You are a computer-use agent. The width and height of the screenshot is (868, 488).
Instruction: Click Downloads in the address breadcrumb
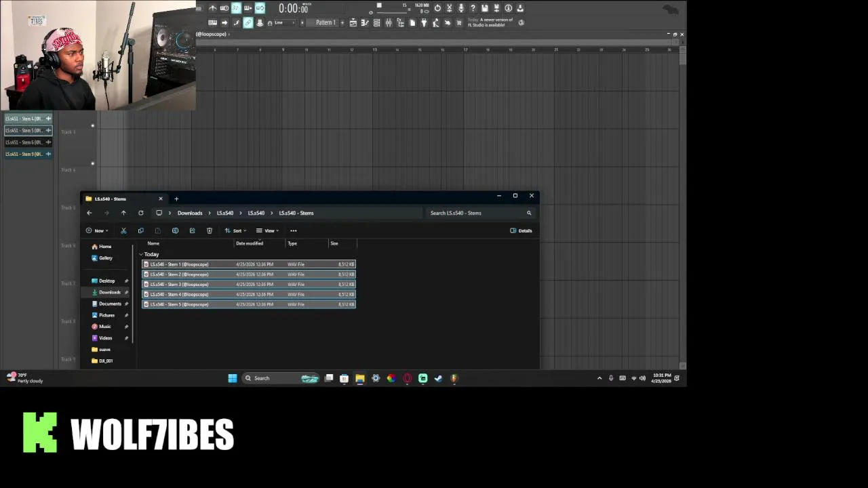[x=190, y=213]
